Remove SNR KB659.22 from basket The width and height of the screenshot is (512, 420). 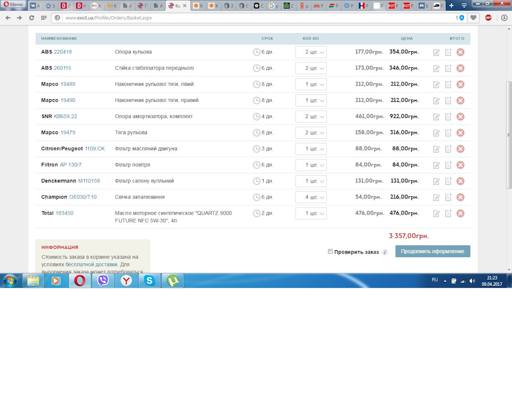(460, 117)
